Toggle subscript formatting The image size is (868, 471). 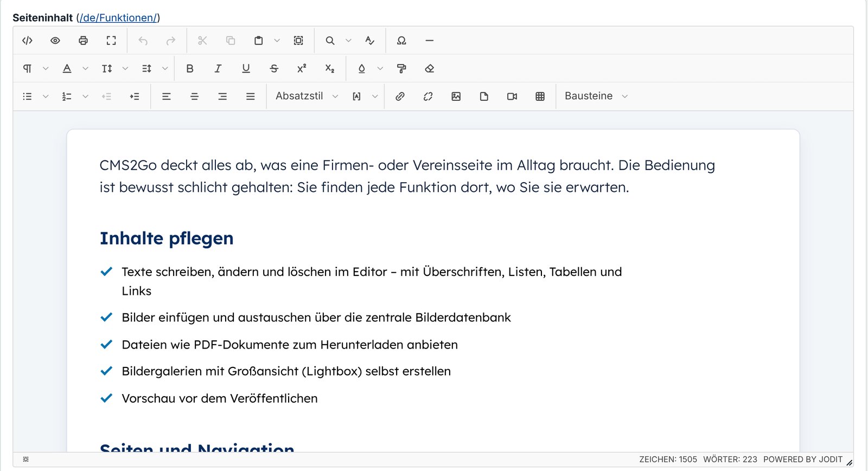pos(330,68)
